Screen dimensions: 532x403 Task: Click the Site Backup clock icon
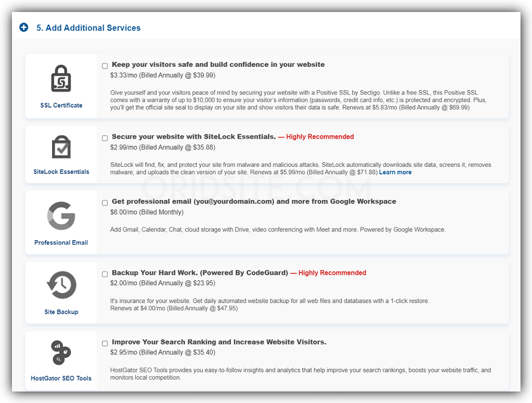click(61, 285)
